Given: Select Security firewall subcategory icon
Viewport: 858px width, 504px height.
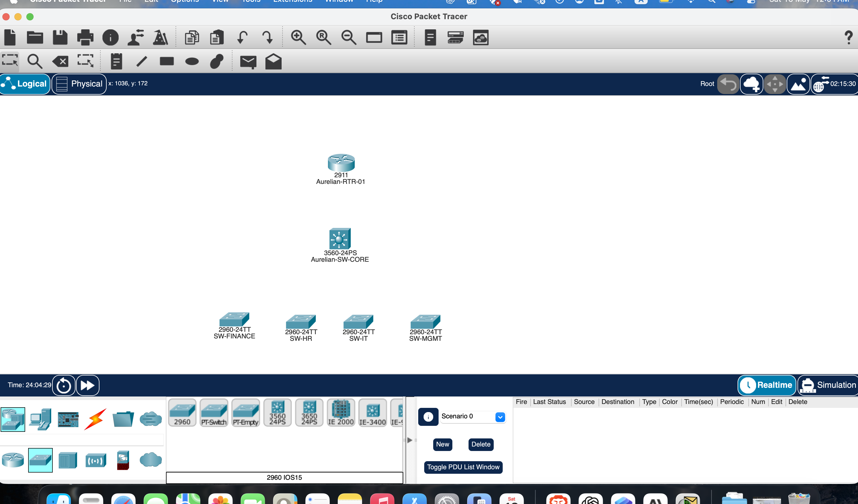Looking at the screenshot, I should [123, 460].
